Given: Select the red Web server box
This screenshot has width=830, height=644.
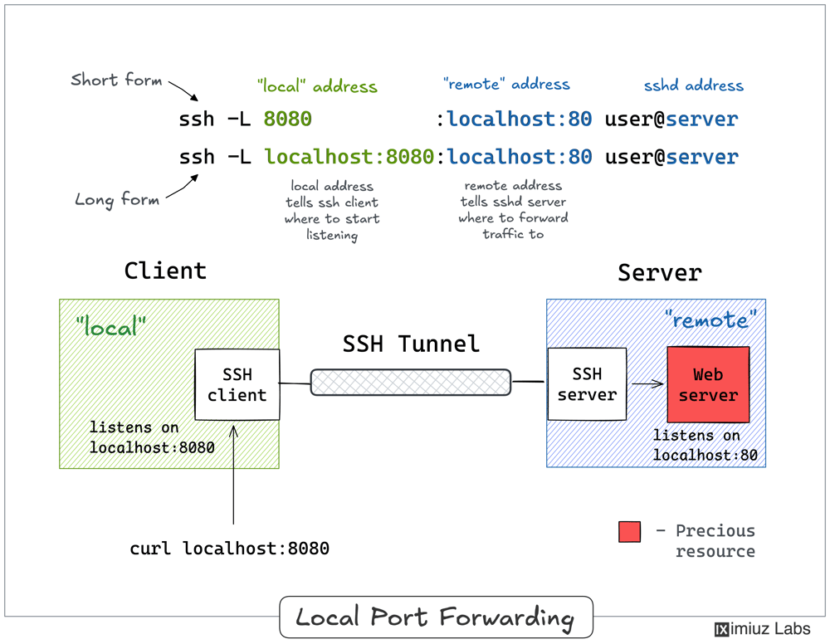Looking at the screenshot, I should [x=708, y=385].
